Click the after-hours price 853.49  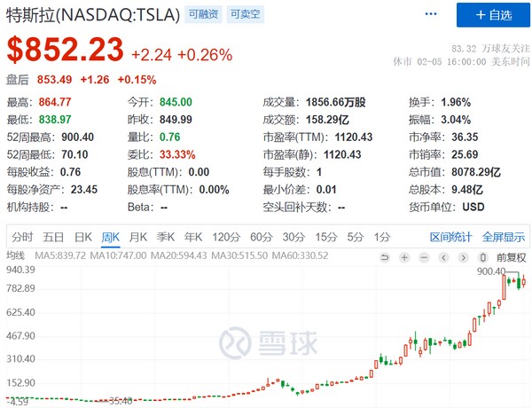55,80
